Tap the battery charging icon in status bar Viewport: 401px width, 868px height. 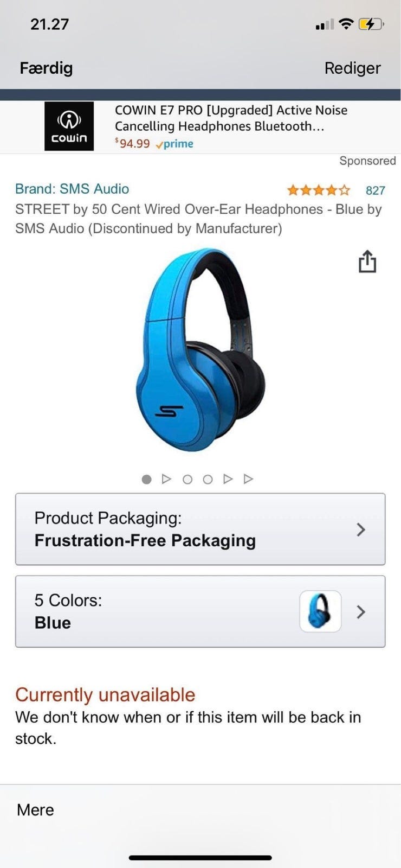point(371,24)
